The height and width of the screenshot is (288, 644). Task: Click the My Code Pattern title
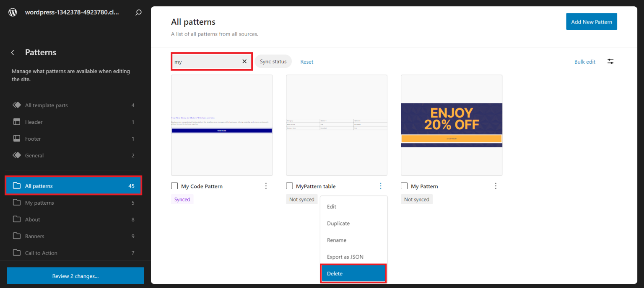(x=202, y=186)
